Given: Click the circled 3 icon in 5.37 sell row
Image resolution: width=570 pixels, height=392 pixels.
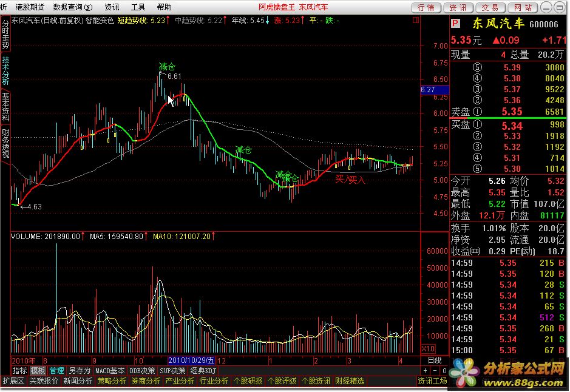Looking at the screenshot, I should pyautogui.click(x=477, y=89).
